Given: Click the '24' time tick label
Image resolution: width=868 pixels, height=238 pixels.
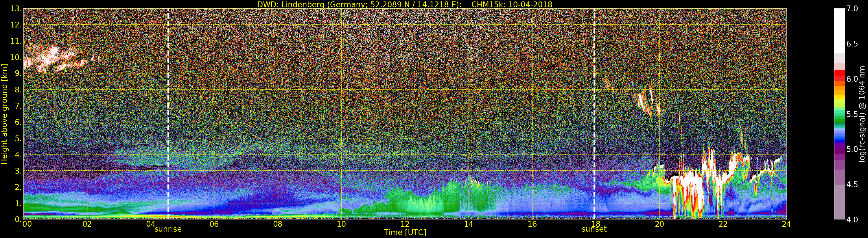Looking at the screenshot, I should [786, 224].
